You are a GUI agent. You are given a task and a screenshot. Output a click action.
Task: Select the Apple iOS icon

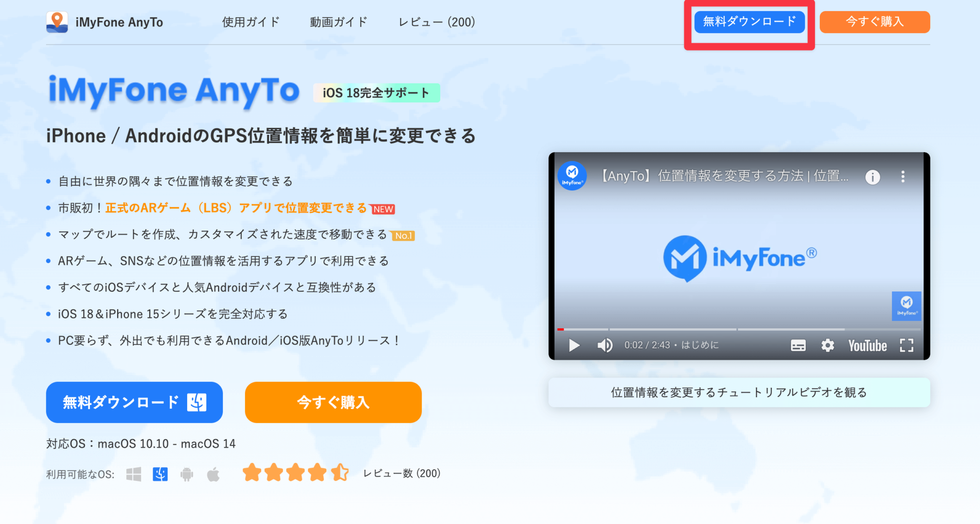tap(213, 474)
